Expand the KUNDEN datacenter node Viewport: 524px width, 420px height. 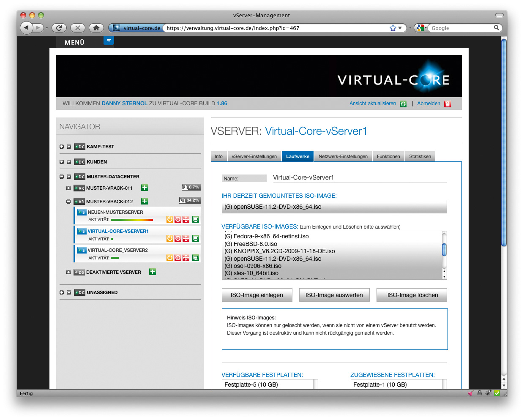(x=62, y=162)
